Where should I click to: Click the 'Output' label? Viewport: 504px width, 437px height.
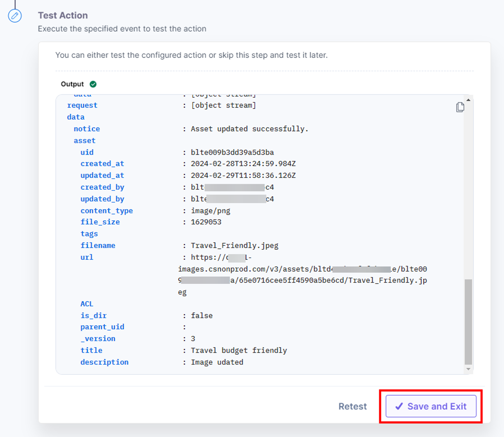coord(72,84)
